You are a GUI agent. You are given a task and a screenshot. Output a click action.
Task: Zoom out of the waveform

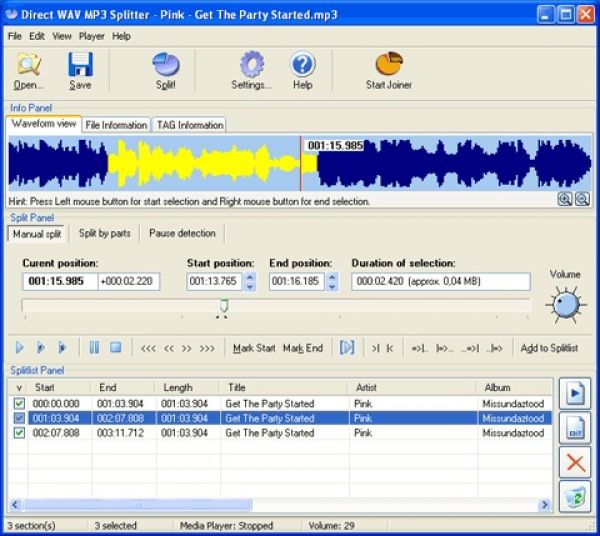pos(582,200)
